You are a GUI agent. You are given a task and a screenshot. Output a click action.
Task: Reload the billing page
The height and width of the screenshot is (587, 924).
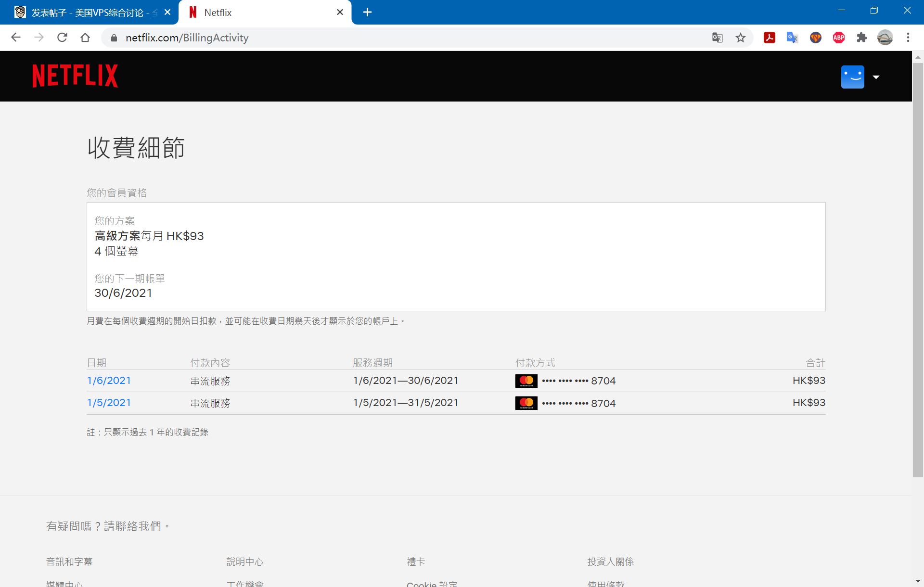tap(62, 38)
